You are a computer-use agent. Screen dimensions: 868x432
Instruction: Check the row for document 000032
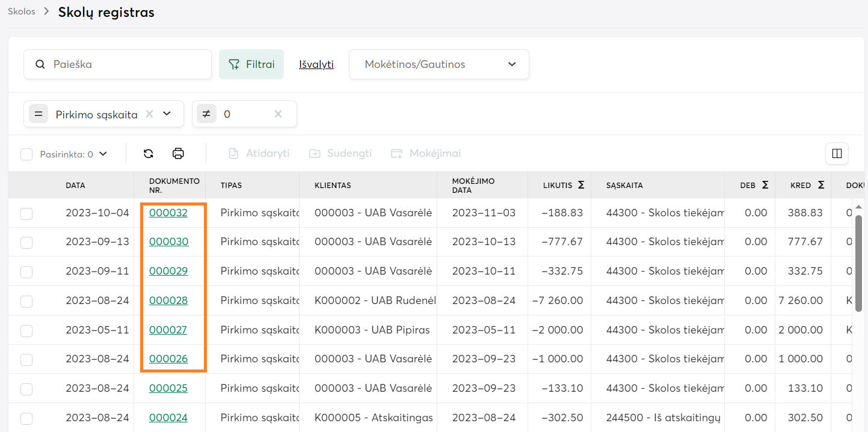[26, 213]
